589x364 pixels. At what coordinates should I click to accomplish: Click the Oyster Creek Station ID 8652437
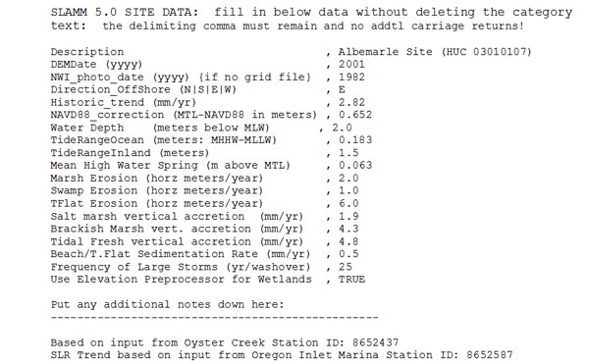[375, 342]
